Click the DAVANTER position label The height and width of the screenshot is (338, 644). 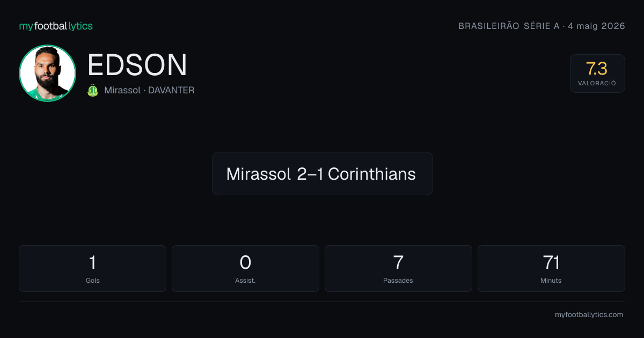tap(171, 90)
